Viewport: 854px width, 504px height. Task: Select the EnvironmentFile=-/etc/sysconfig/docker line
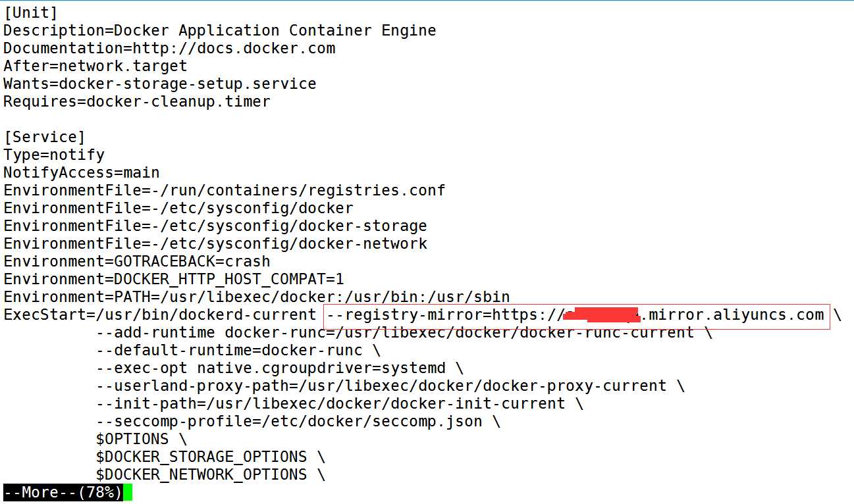[178, 208]
